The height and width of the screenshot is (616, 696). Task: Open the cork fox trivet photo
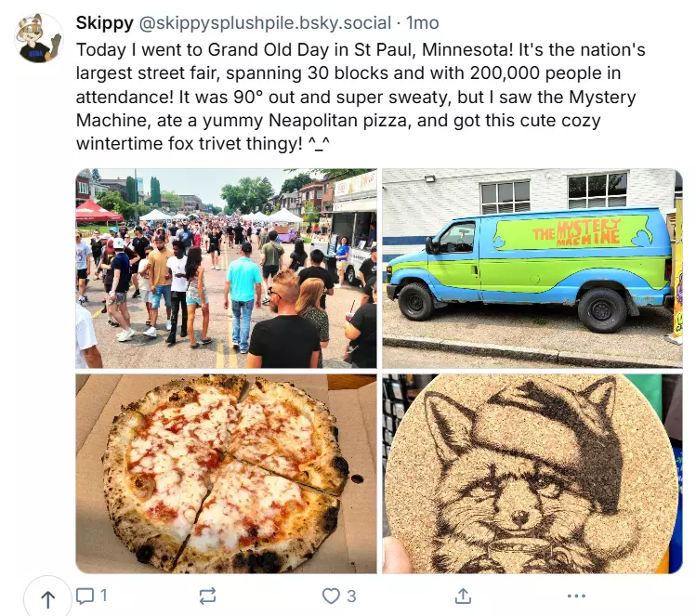532,474
